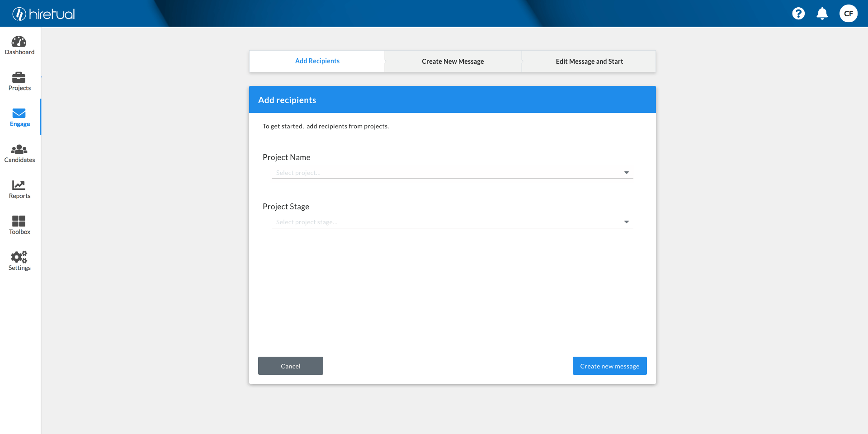Screen dimensions: 868x434
Task: Open the Select project stage dropdown field
Action: (x=452, y=222)
